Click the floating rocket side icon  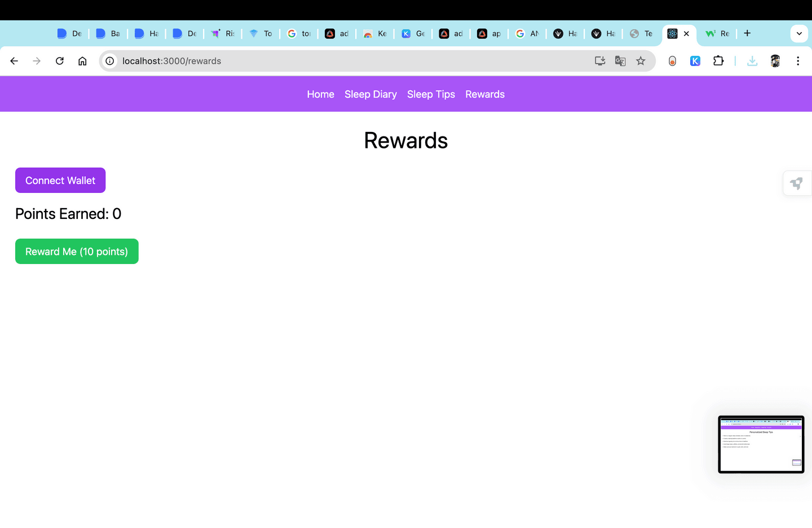797,183
